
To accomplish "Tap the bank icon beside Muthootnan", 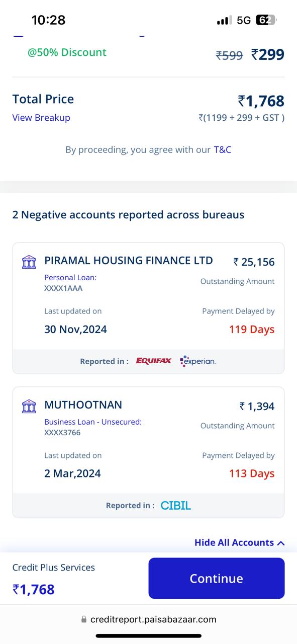I will point(29,406).
